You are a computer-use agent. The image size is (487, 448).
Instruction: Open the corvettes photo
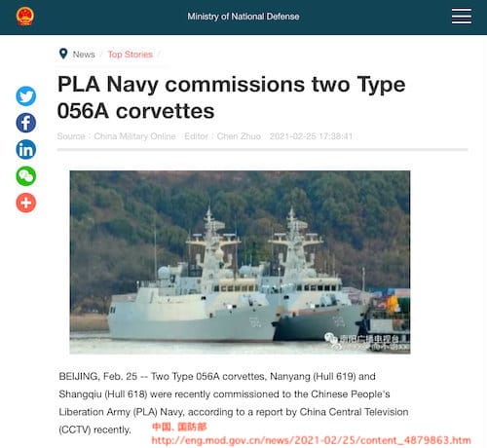pyautogui.click(x=240, y=262)
